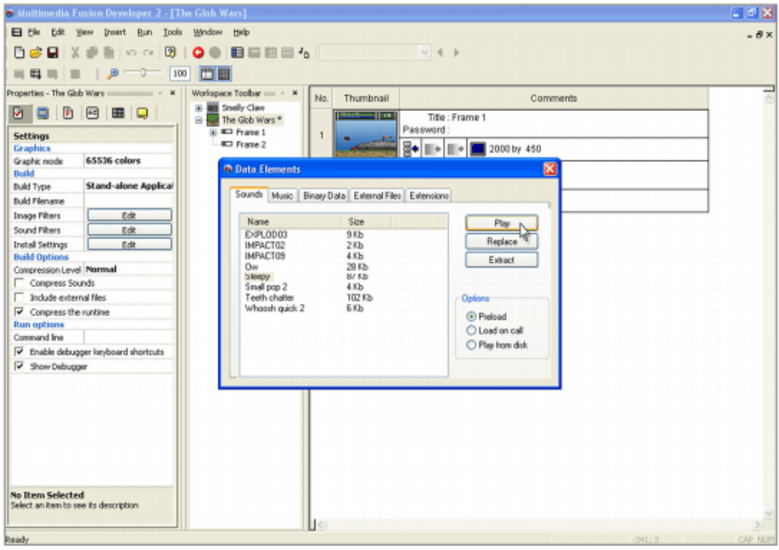The image size is (779, 550).
Task: Select the About properties tab icon
Action: (x=142, y=113)
